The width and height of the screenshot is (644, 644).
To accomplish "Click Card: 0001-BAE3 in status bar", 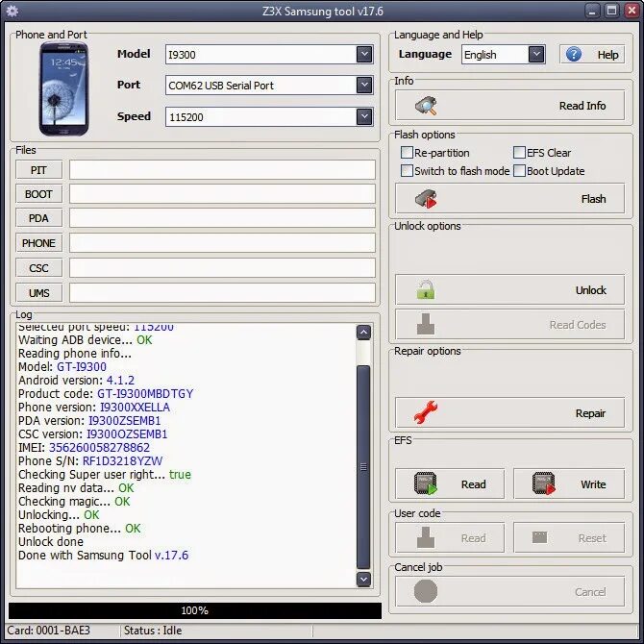I will [48, 630].
